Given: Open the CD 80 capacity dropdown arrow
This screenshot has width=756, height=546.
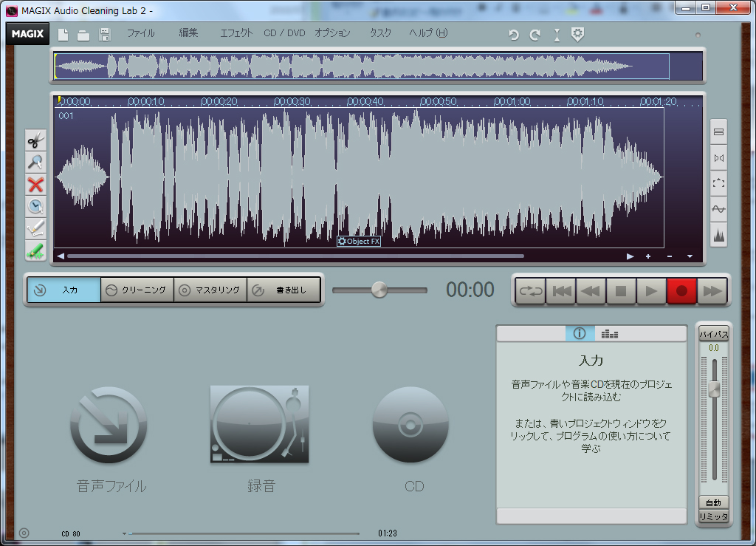Looking at the screenshot, I should [124, 533].
